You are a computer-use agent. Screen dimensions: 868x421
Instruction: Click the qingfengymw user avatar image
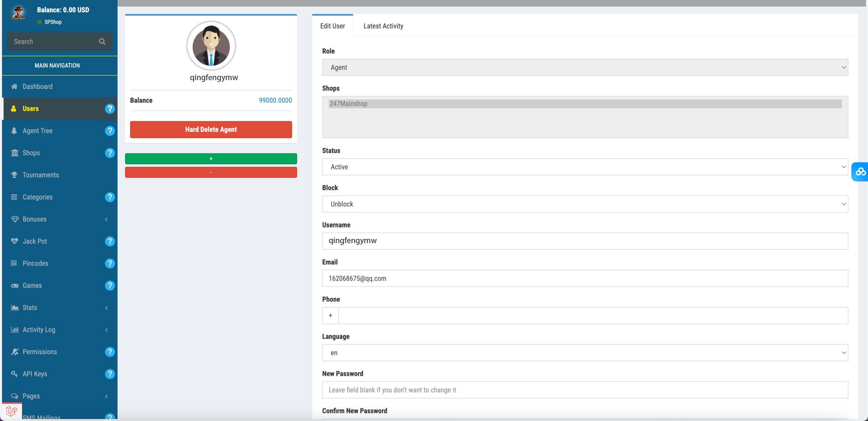[x=211, y=46]
